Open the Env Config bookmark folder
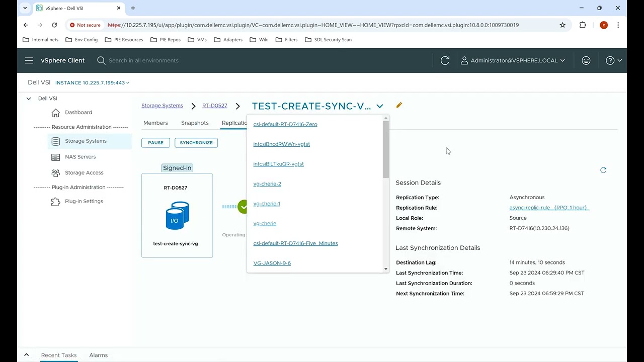 [82, 40]
